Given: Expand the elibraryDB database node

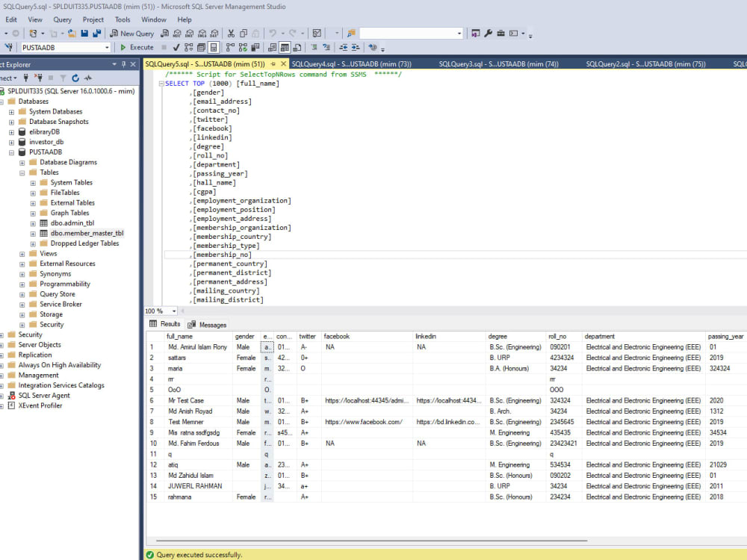Looking at the screenshot, I should (11, 132).
